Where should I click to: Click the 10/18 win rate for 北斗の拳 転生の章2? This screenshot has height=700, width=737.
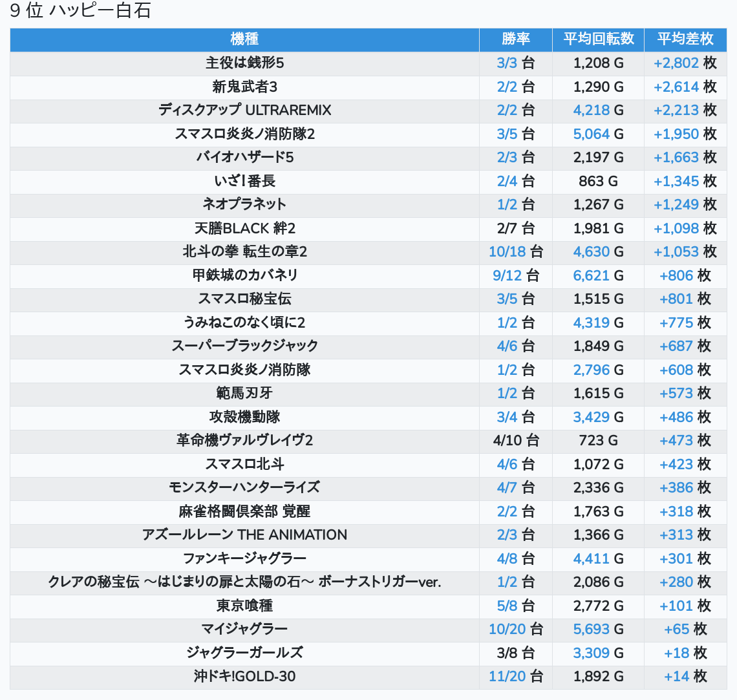point(507,252)
